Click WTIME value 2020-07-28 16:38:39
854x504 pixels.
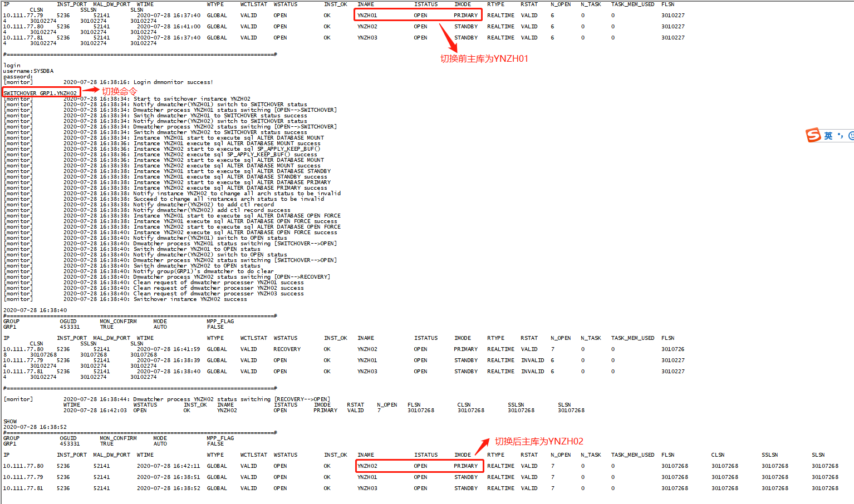tap(168, 360)
